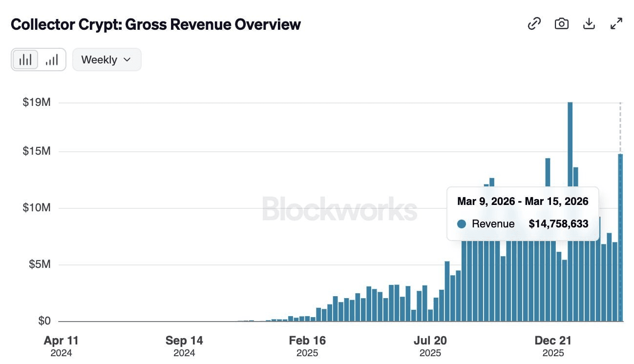Click the $14,758,633 revenue value
The image size is (634, 364).
click(558, 224)
